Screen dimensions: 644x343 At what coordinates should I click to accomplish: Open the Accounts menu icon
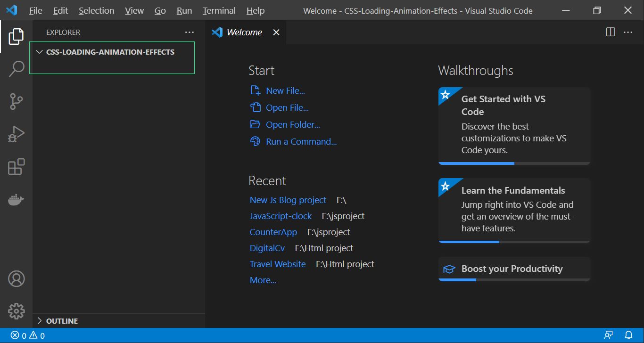point(16,279)
